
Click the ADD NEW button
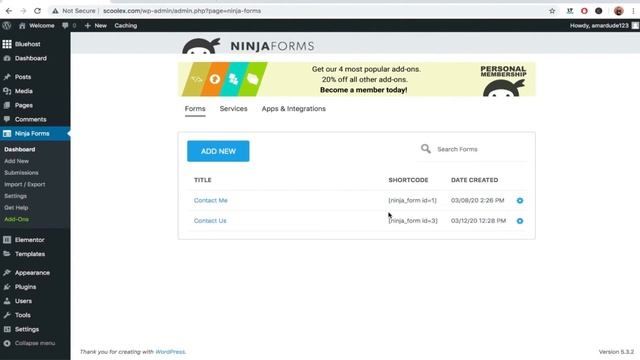click(218, 151)
